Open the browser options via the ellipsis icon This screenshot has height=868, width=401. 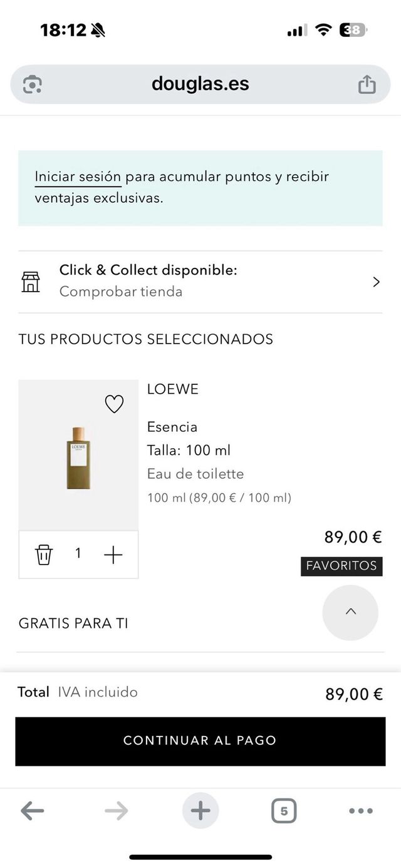pos(360,810)
